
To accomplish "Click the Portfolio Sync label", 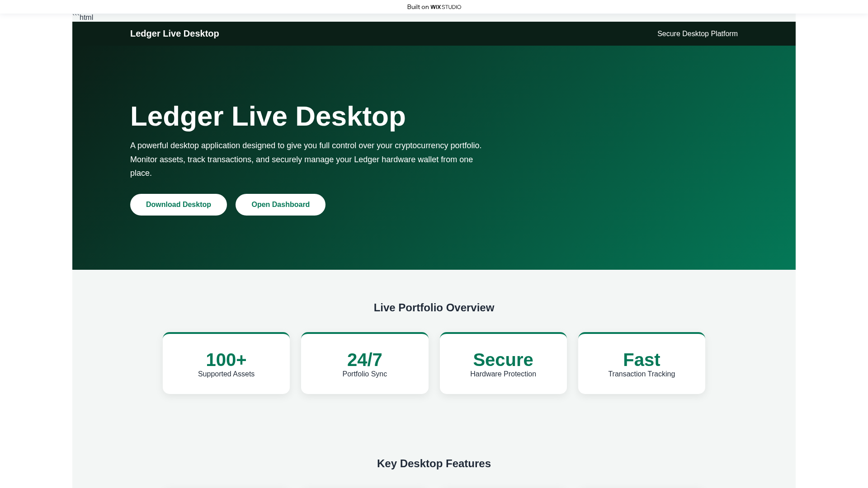I will tap(365, 374).
